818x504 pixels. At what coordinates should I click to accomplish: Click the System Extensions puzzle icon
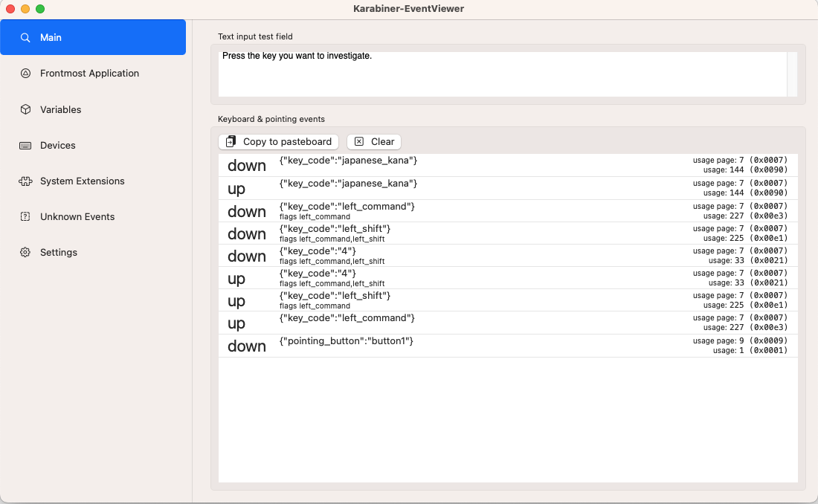[25, 181]
